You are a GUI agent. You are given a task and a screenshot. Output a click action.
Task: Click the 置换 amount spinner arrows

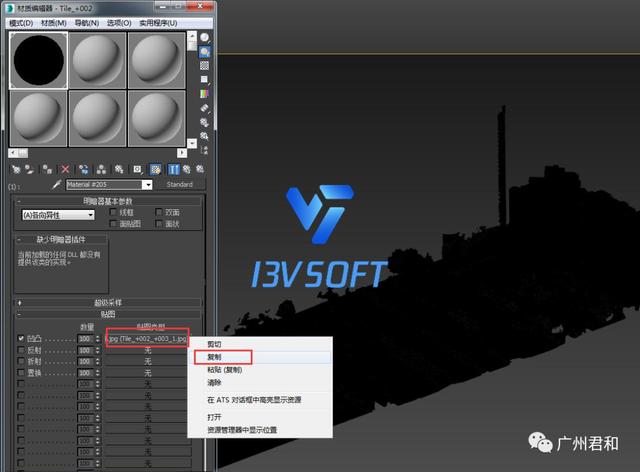98,372
